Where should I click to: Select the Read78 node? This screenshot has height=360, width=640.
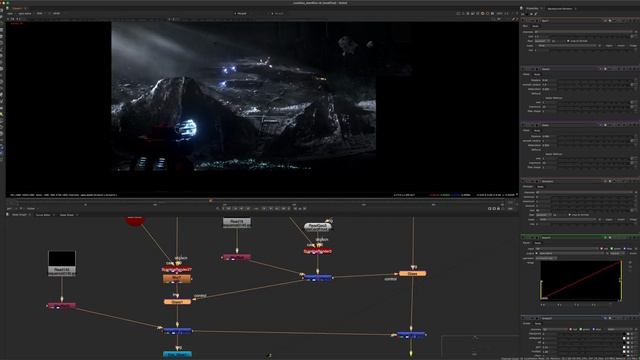tap(237, 222)
